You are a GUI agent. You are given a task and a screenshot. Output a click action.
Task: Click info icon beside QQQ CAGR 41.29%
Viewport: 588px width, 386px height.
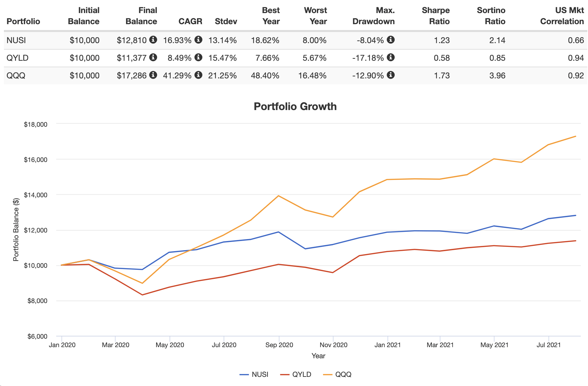pos(198,75)
